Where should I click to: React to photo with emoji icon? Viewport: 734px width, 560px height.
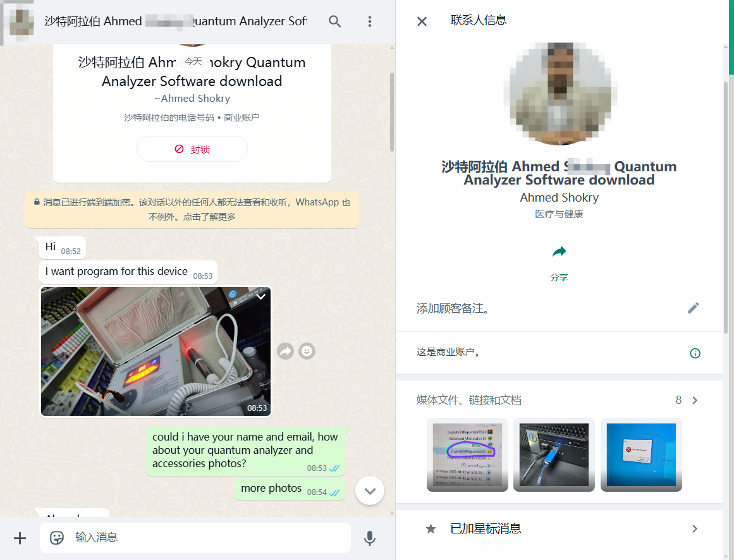coord(307,351)
